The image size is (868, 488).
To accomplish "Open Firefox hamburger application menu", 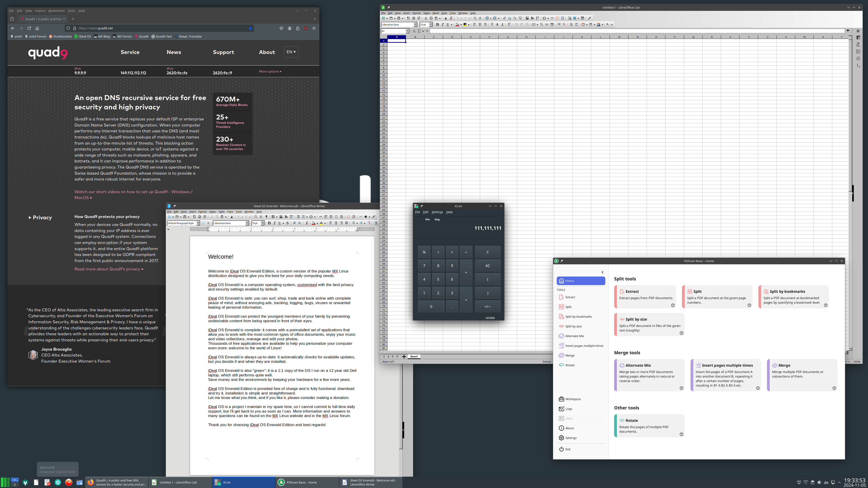I will pyautogui.click(x=314, y=28).
